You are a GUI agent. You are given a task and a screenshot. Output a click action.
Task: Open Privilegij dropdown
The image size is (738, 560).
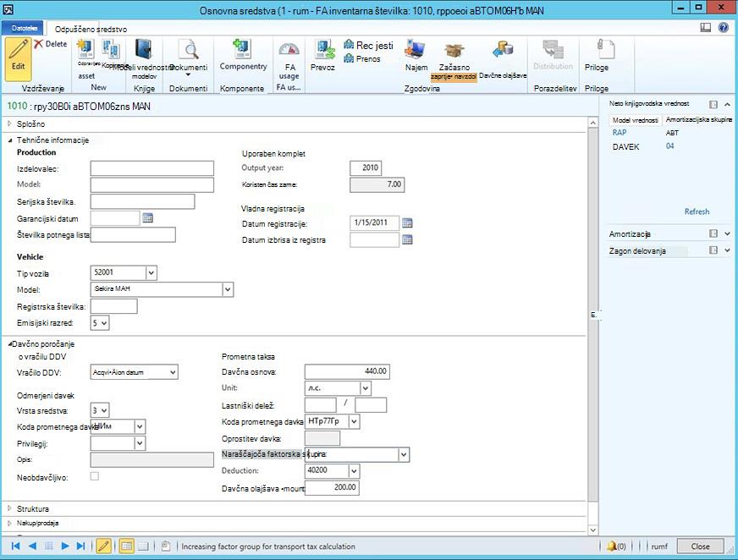click(x=140, y=443)
